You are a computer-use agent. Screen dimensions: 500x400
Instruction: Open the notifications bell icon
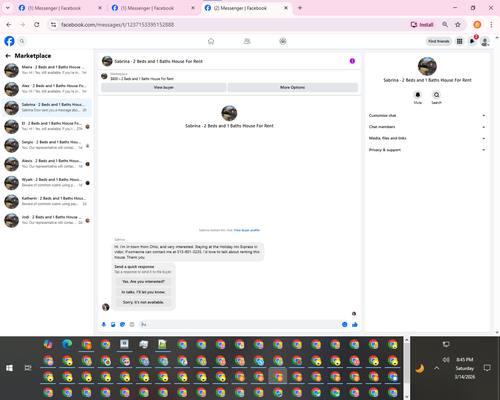click(472, 41)
